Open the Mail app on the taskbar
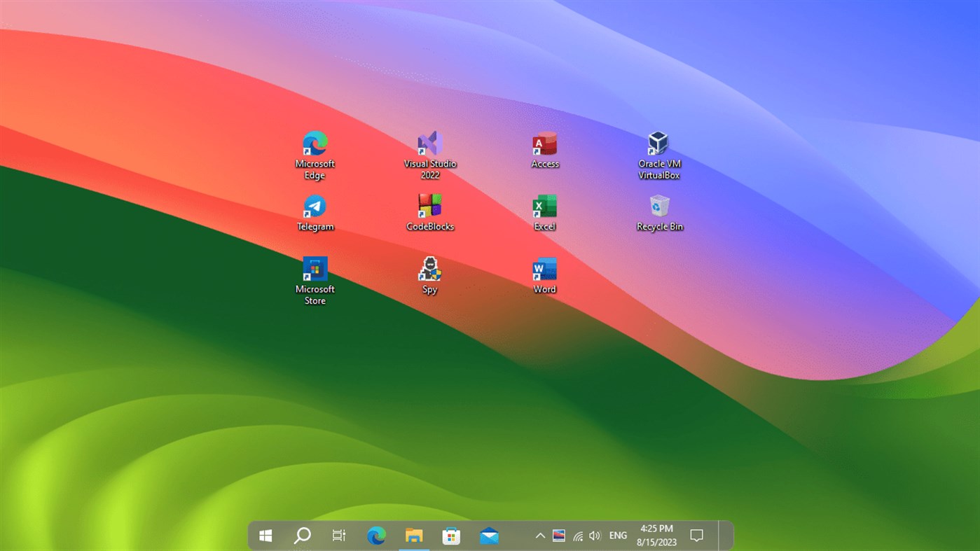The width and height of the screenshot is (980, 551). [488, 535]
